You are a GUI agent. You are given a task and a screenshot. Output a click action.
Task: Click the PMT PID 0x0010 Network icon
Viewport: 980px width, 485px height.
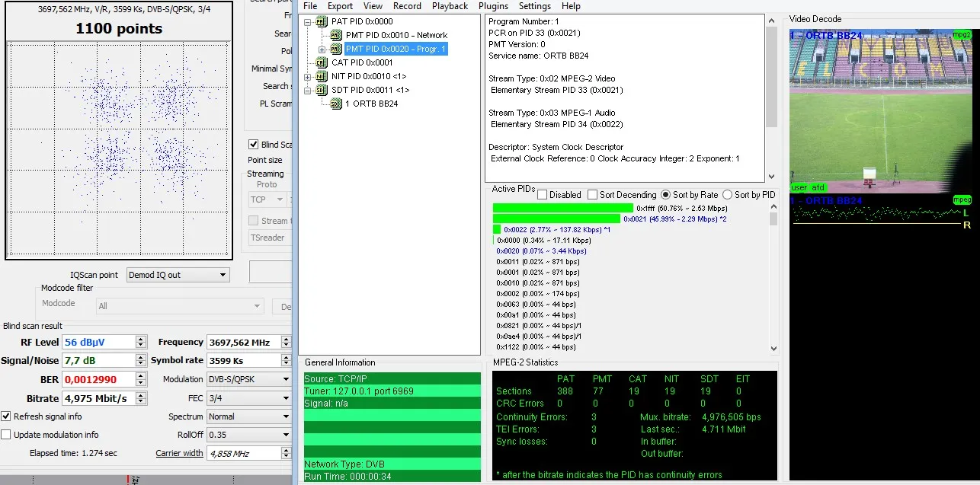pyautogui.click(x=335, y=36)
